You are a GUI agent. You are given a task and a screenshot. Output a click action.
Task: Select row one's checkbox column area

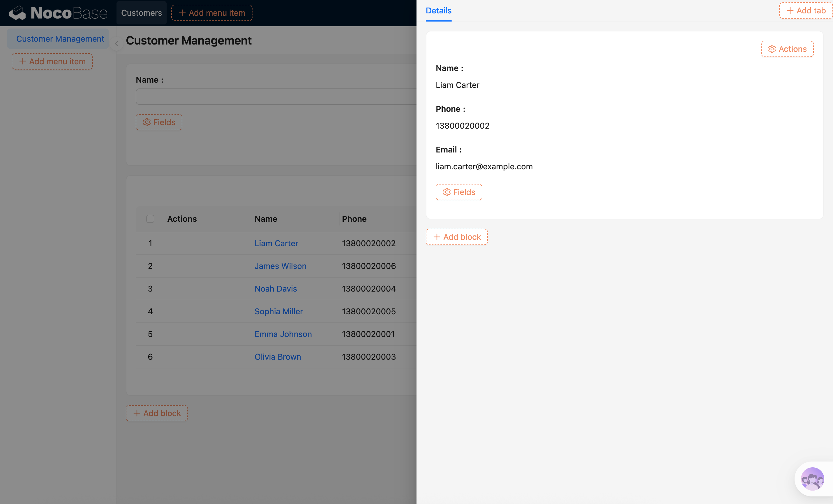tap(150, 243)
